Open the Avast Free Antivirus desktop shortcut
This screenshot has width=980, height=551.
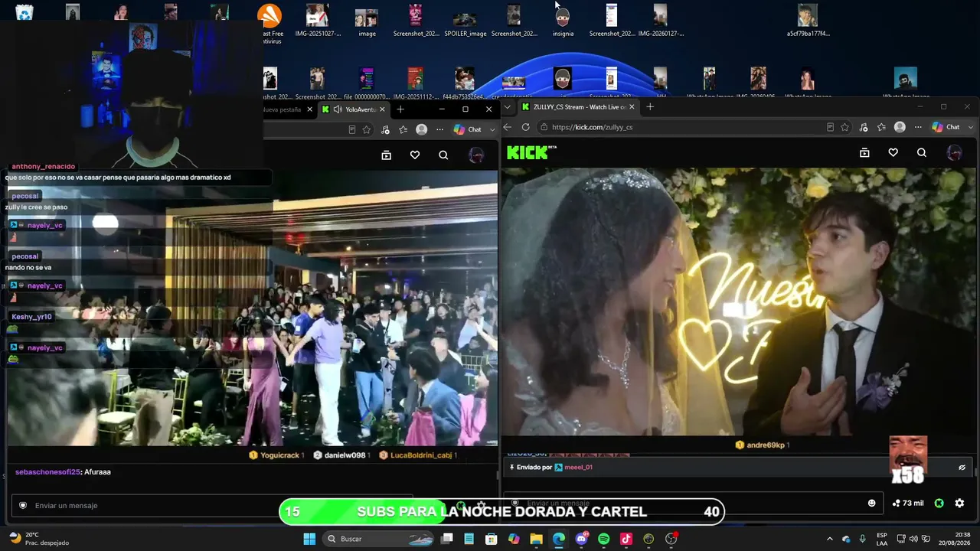(x=269, y=23)
